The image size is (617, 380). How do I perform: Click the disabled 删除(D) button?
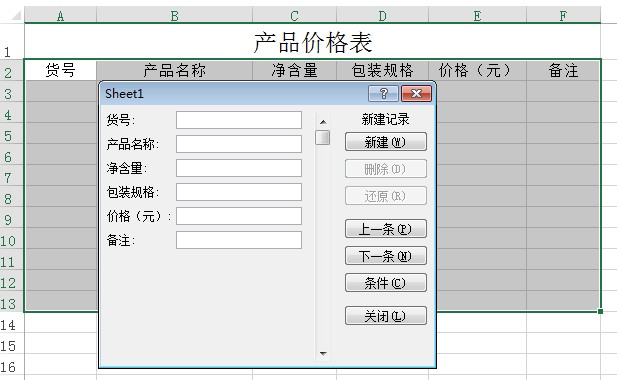pos(386,169)
